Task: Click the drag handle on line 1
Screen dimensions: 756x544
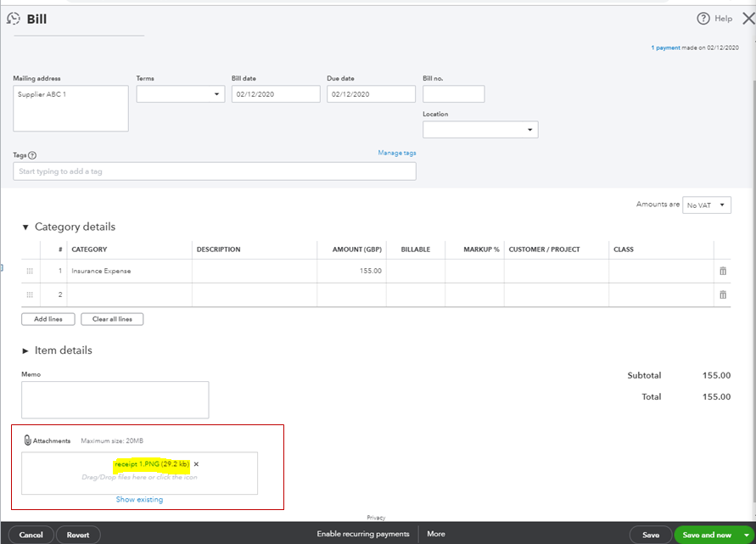Action: tap(30, 270)
